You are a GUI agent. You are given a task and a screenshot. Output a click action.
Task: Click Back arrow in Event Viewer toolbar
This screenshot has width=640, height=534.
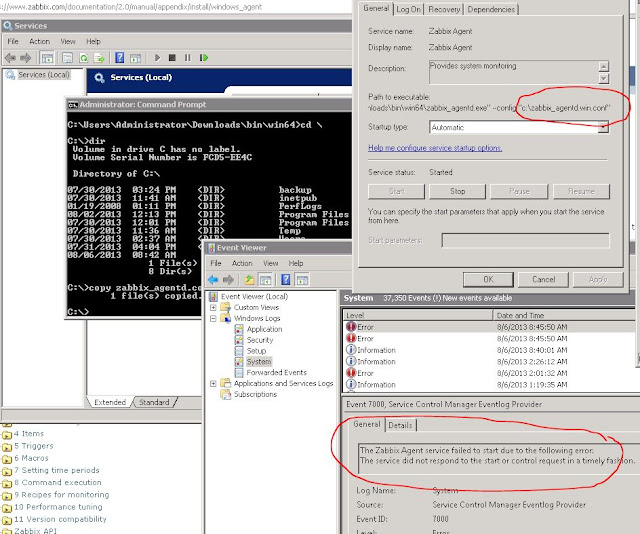(213, 280)
